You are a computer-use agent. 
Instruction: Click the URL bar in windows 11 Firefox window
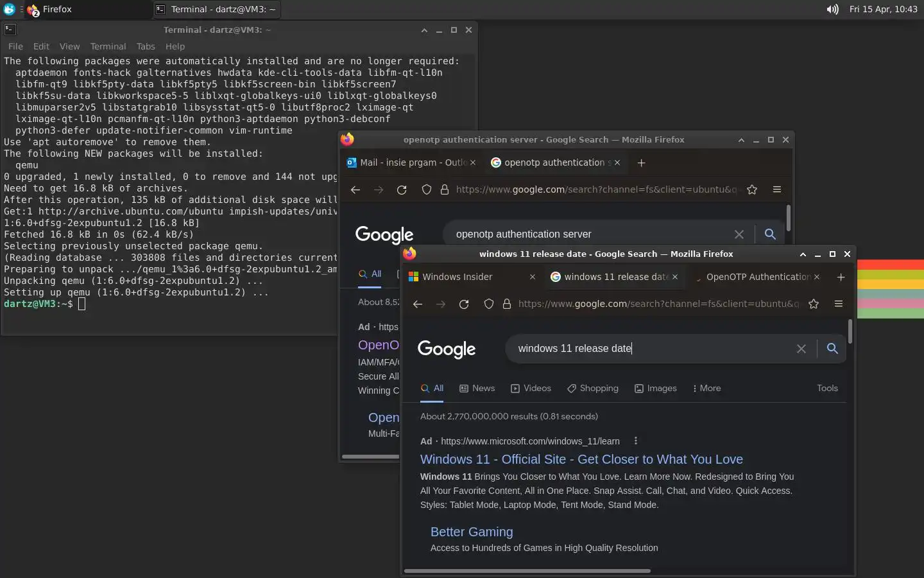point(658,304)
